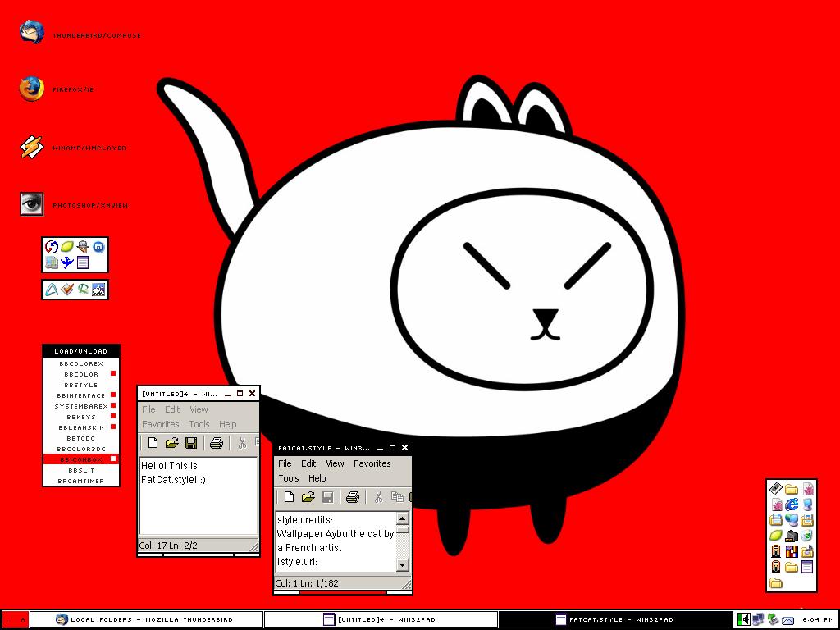Toggle highlighted BBIconBox plugin entry

point(81,459)
